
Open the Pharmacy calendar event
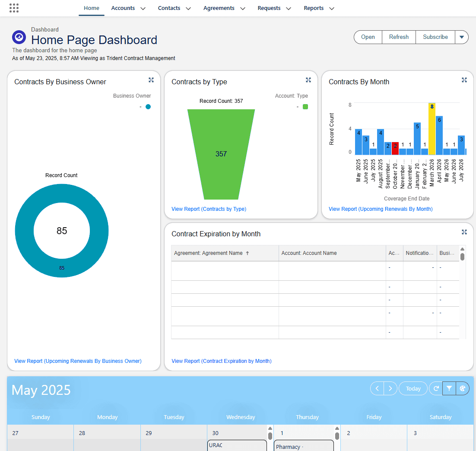tap(304, 446)
